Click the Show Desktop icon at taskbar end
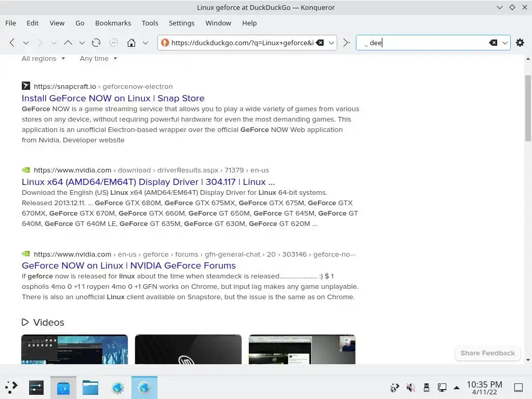This screenshot has height=399, width=532. pyautogui.click(x=518, y=388)
